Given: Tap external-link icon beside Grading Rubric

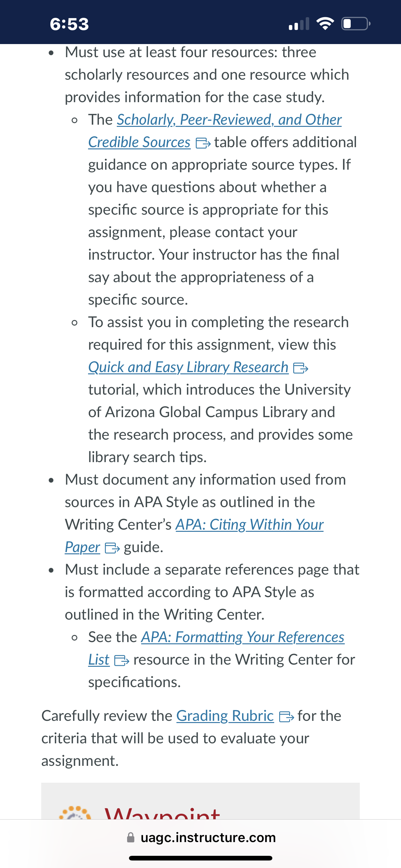Looking at the screenshot, I should tap(286, 717).
